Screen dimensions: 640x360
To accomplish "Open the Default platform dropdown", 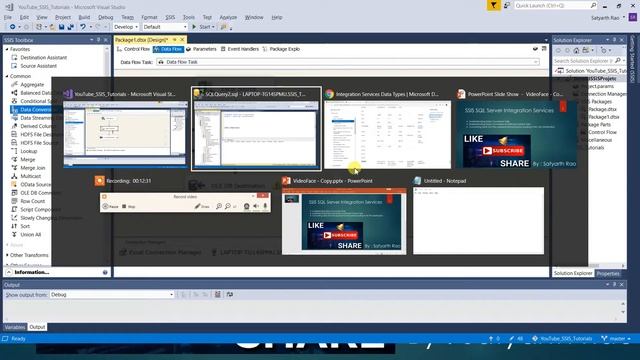I will point(165,27).
